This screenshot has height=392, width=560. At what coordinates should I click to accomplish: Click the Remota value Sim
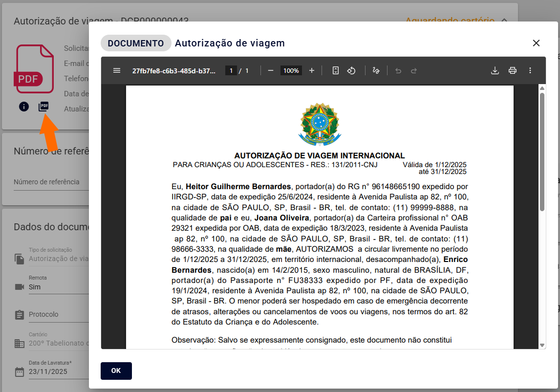click(35, 287)
